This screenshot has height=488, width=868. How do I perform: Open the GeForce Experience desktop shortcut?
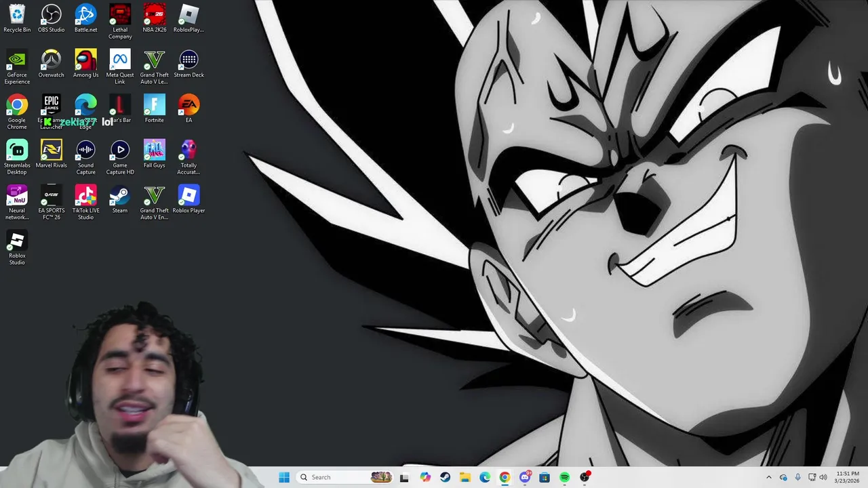(x=17, y=67)
